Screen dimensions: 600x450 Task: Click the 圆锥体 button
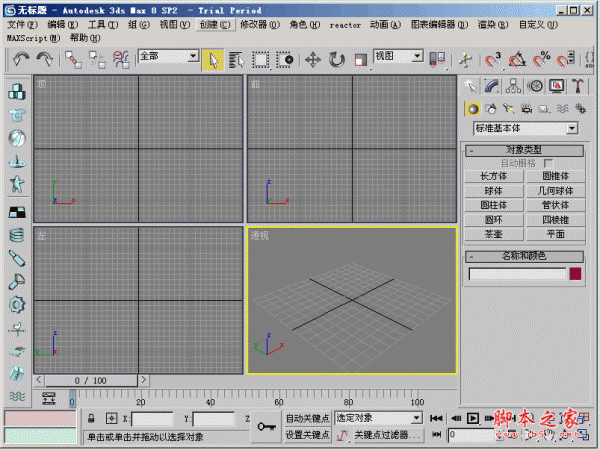[556, 176]
